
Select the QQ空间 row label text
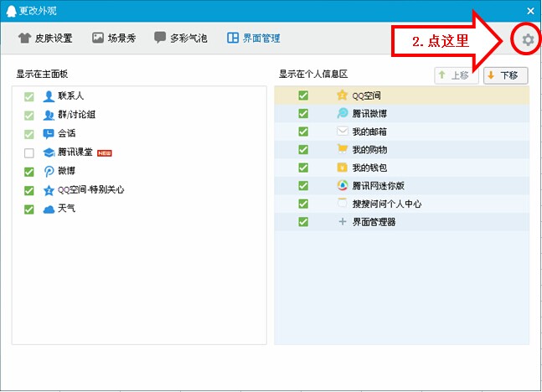[x=366, y=95]
